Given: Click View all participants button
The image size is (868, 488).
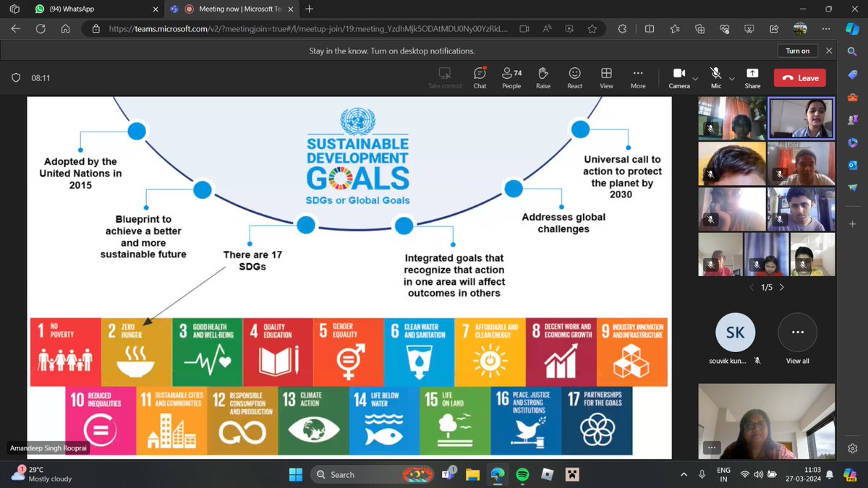Looking at the screenshot, I should pyautogui.click(x=797, y=333).
